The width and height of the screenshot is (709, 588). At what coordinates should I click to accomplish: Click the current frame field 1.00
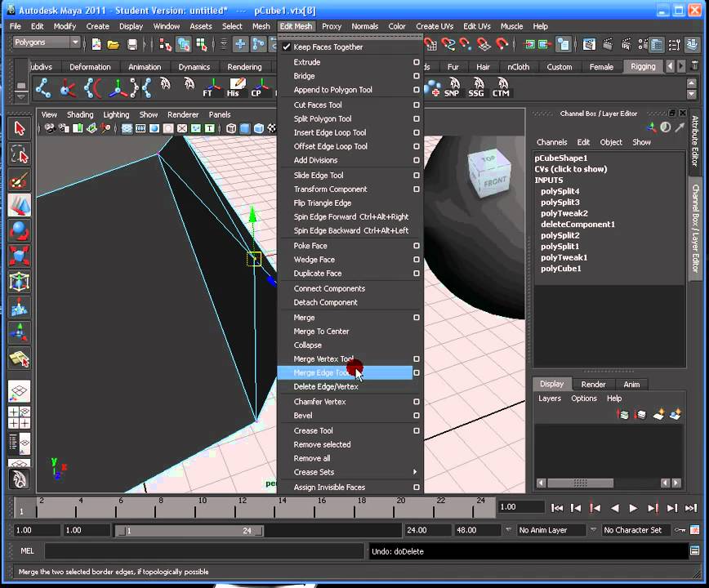[520, 507]
